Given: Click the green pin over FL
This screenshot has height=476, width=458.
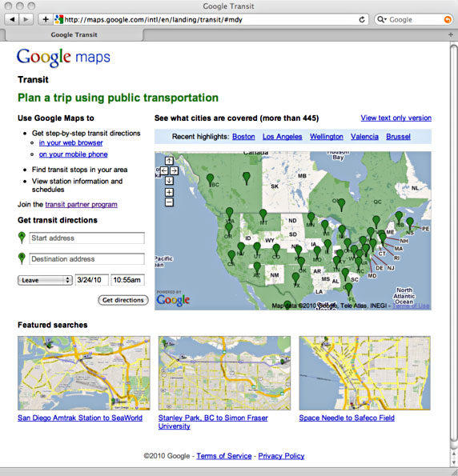Looking at the screenshot, I should click(x=348, y=289).
